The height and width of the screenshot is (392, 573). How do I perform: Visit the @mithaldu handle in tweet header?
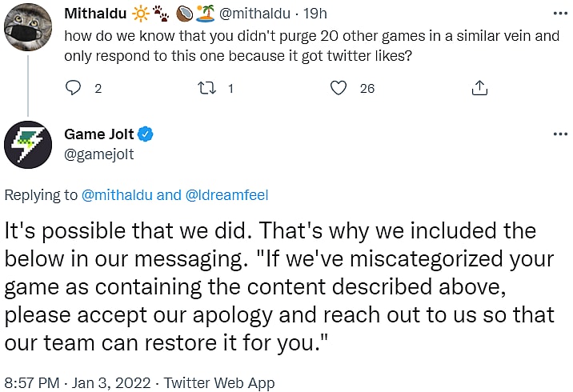coord(253,14)
